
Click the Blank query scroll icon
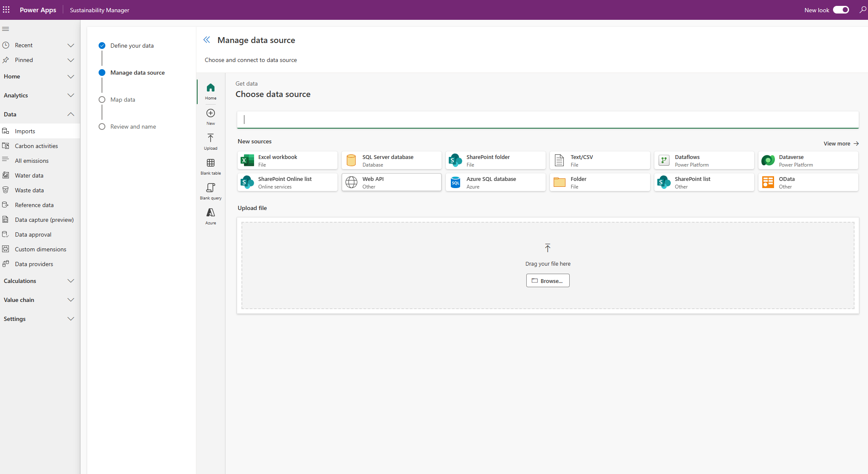coord(211,188)
